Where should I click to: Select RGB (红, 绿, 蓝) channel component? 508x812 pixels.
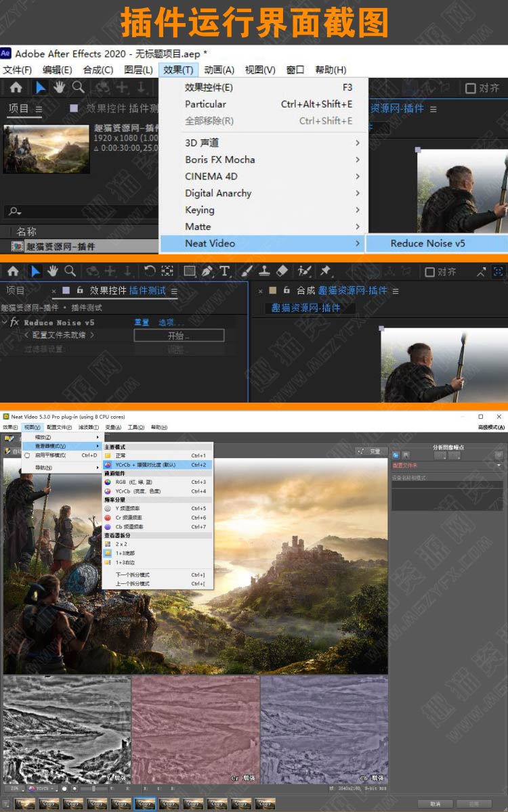click(x=157, y=482)
